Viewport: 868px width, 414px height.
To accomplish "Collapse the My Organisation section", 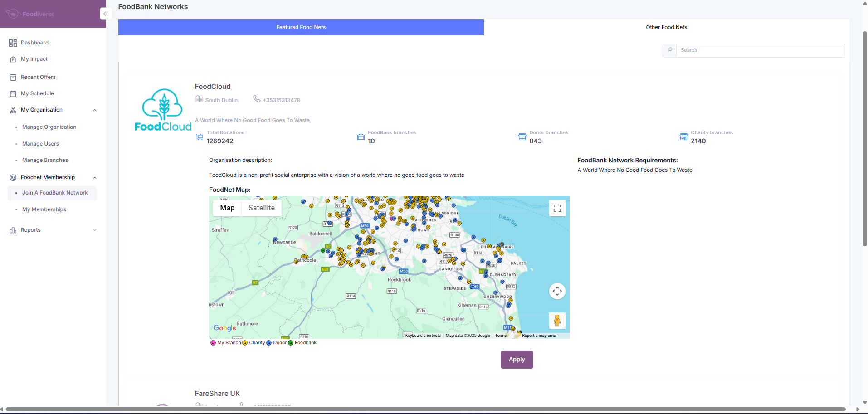I will [95, 110].
